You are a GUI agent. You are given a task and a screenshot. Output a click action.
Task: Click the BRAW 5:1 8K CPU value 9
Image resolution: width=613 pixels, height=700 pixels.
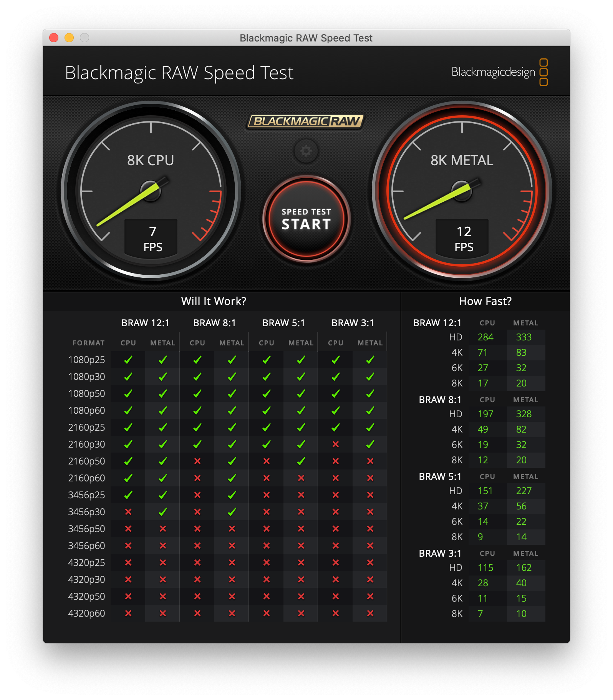point(480,537)
